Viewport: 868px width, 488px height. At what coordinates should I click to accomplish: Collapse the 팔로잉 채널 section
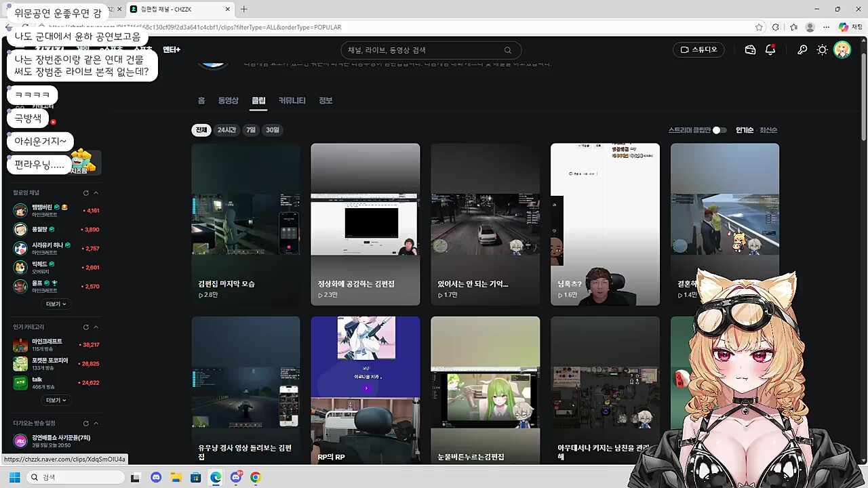click(97, 192)
